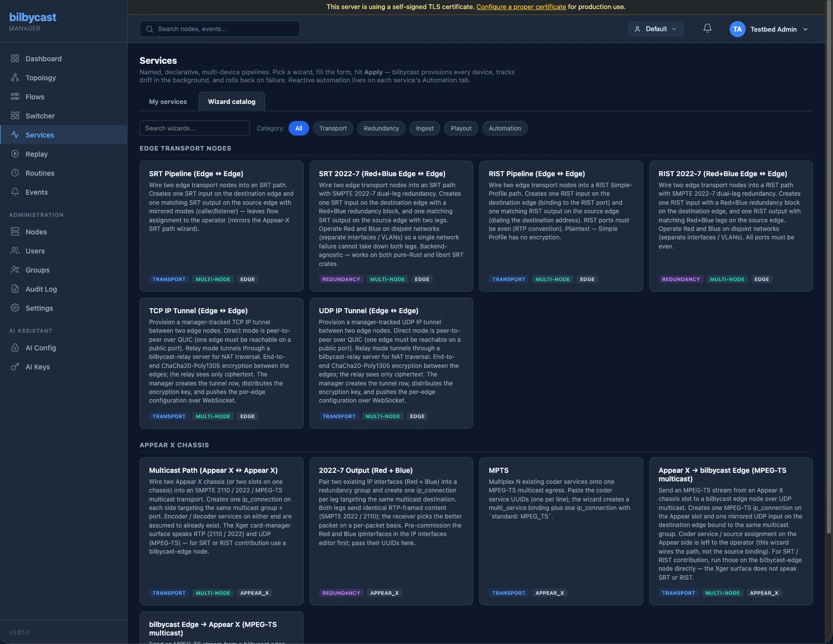The height and width of the screenshot is (644, 833).
Task: Switch to My services tab
Action: pyautogui.click(x=168, y=101)
